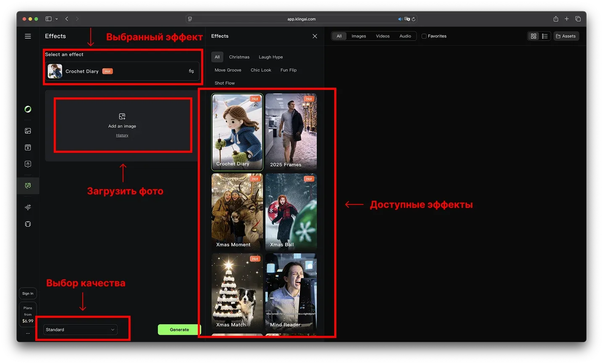The image size is (603, 364).
Task: Switch asset panel to list view
Action: coord(545,36)
